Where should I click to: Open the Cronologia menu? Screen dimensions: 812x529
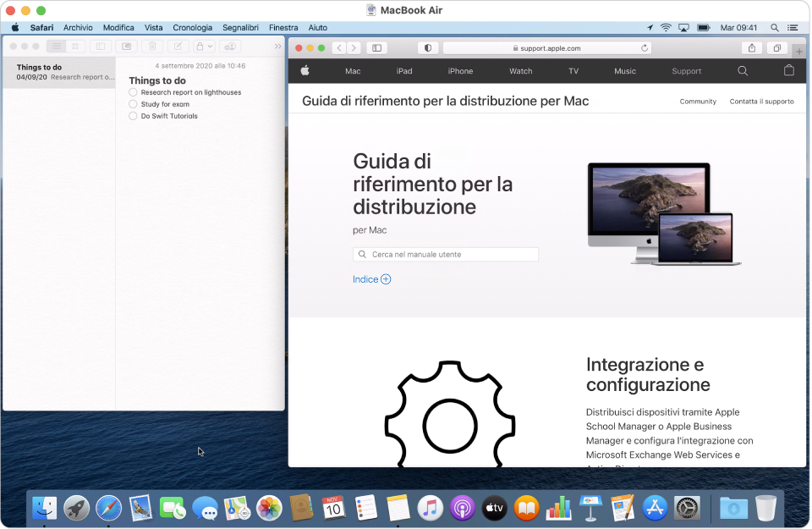(192, 27)
